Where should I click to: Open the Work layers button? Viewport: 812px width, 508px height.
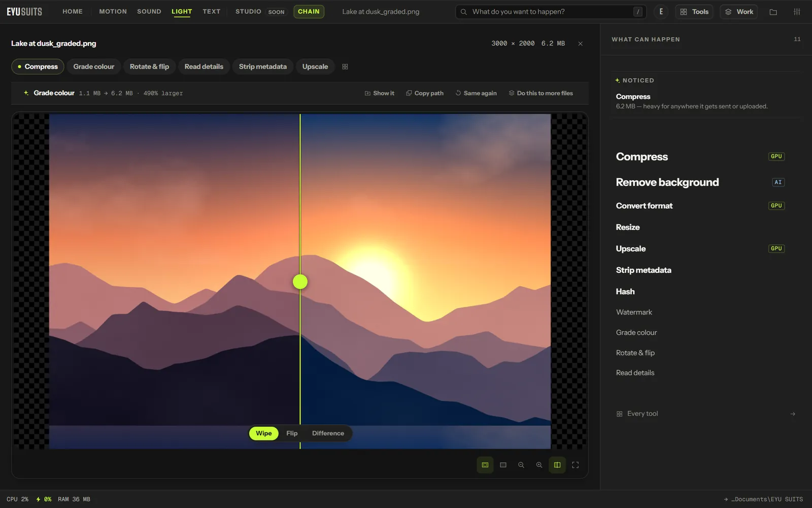click(x=739, y=12)
